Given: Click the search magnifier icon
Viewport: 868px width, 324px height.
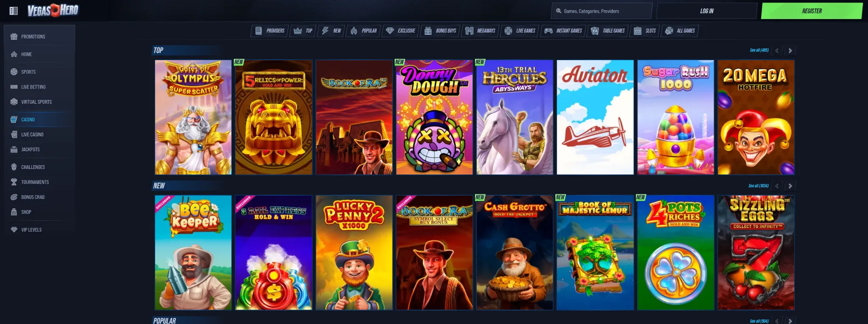Looking at the screenshot, I should [559, 11].
